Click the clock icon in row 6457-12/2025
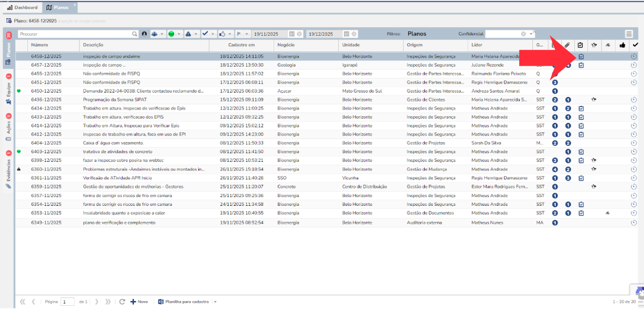Image resolution: width=644 pixels, height=309 pixels. pos(634,65)
